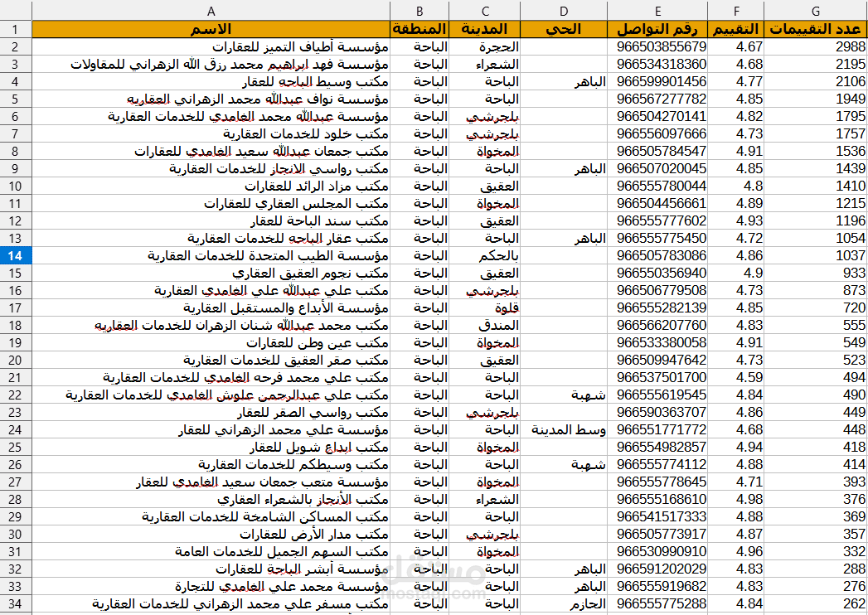Screen dimensions: 868x615
Task: Select cell with phone 966567277782
Action: click(657, 99)
